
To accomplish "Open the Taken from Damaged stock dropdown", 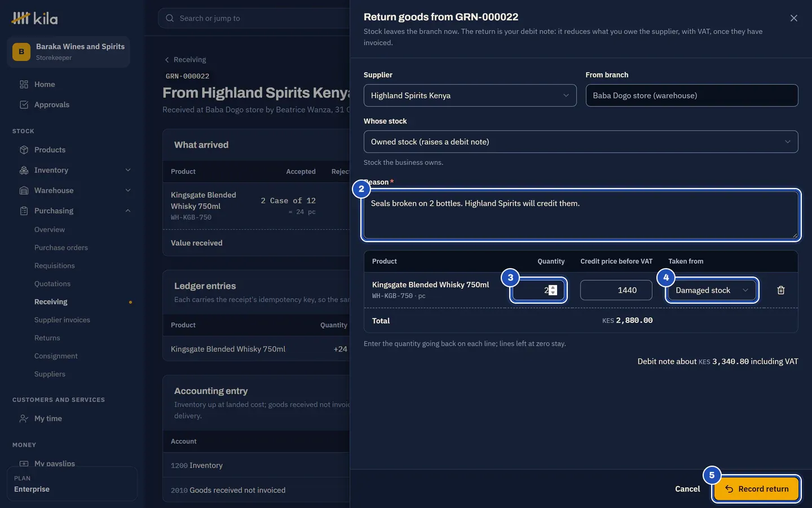I will tap(712, 290).
